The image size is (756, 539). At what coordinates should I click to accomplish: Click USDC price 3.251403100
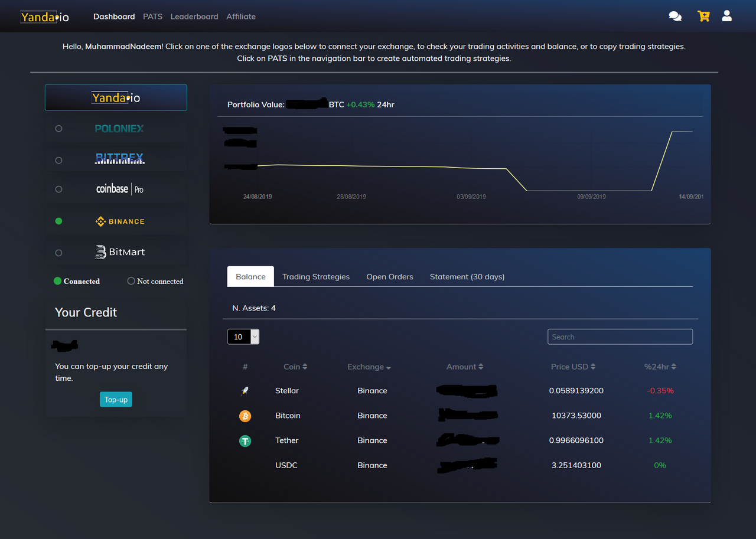coord(576,465)
